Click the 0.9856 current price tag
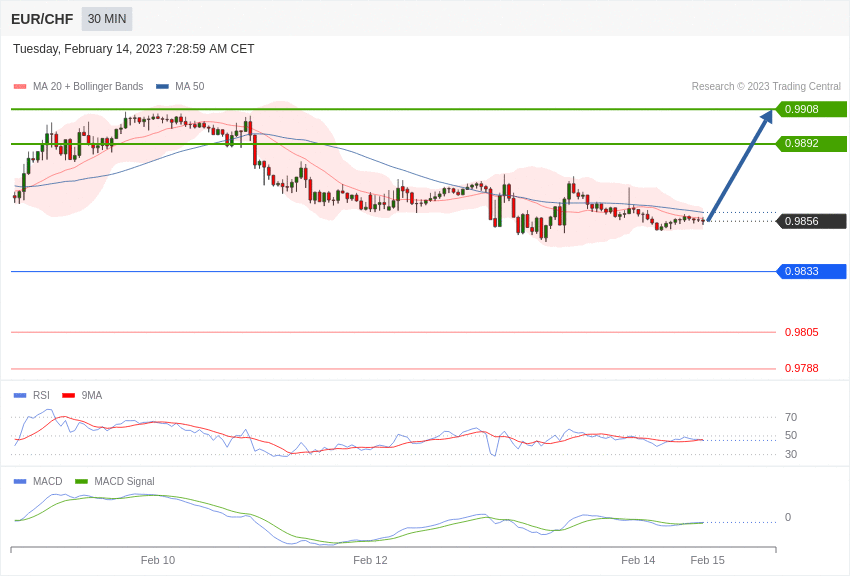Image resolution: width=850 pixels, height=576 pixels. tap(811, 221)
